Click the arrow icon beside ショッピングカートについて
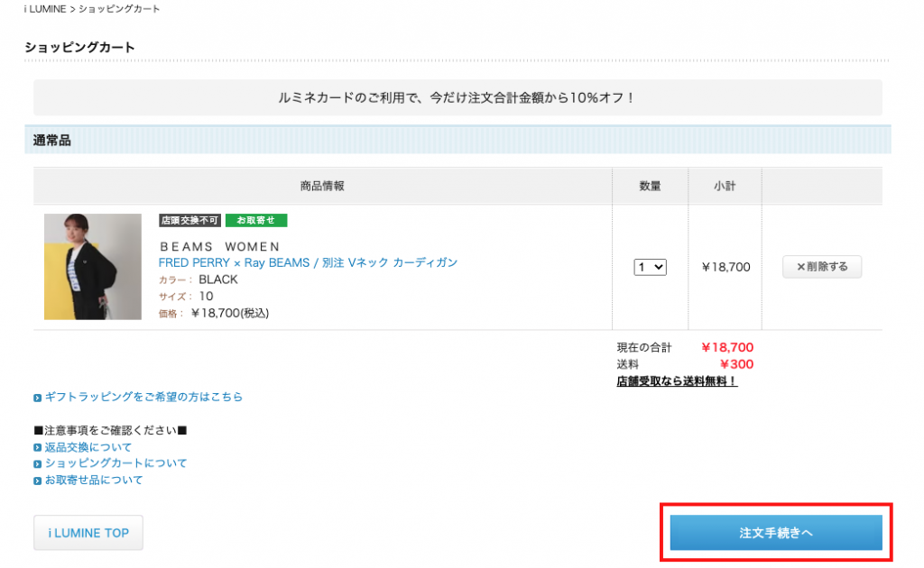Image resolution: width=924 pixels, height=568 pixels. pyautogui.click(x=37, y=464)
